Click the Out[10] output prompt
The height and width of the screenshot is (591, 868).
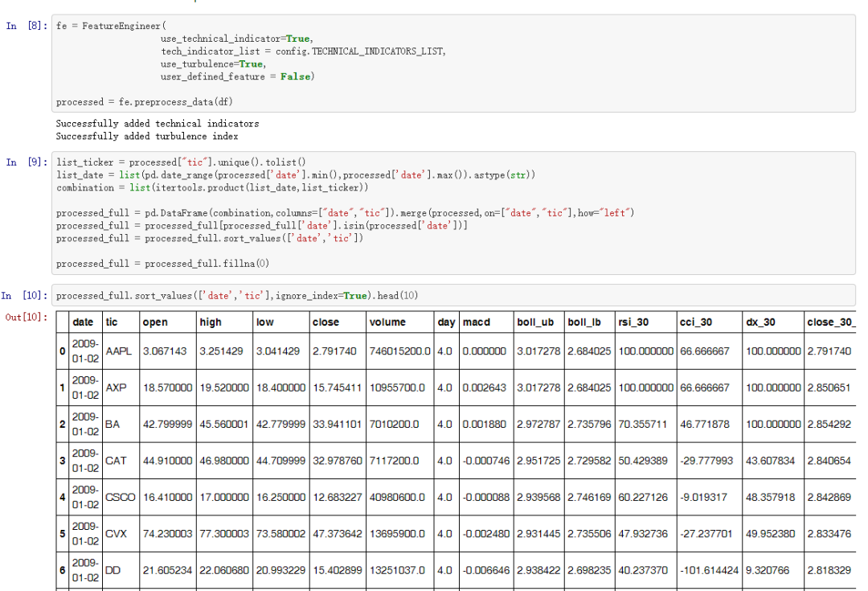(x=25, y=318)
